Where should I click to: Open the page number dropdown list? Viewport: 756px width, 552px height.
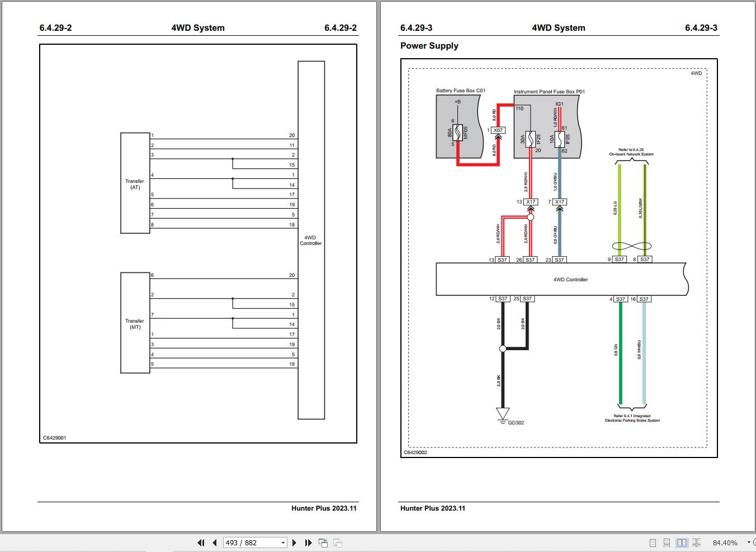(282, 542)
